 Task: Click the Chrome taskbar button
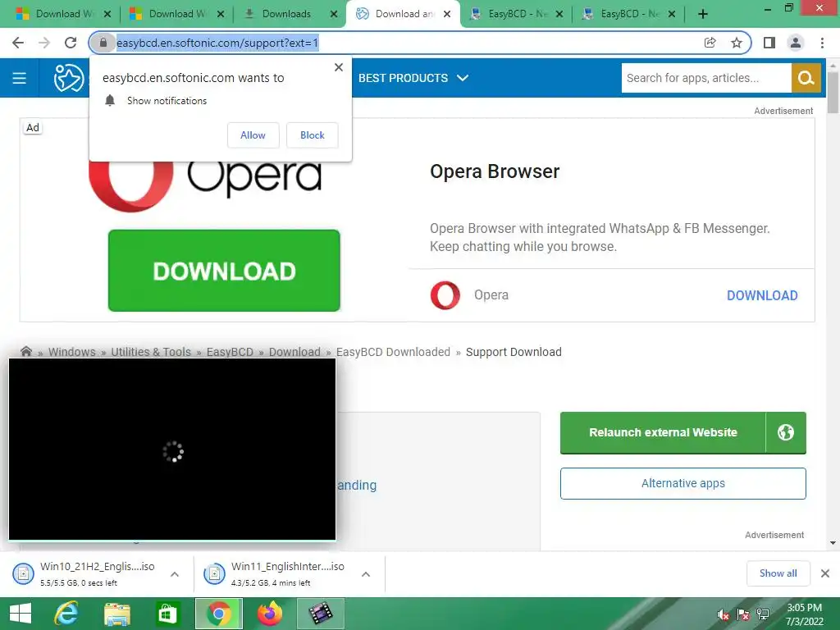point(218,614)
